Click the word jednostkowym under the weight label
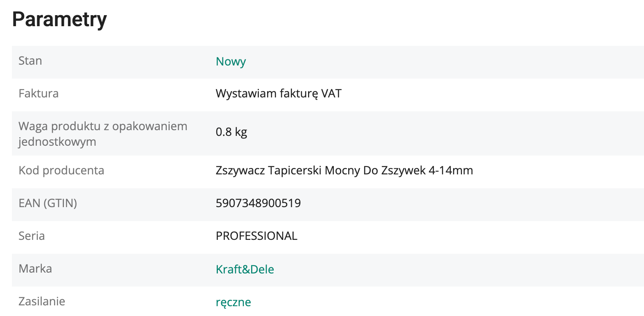 pos(57,142)
